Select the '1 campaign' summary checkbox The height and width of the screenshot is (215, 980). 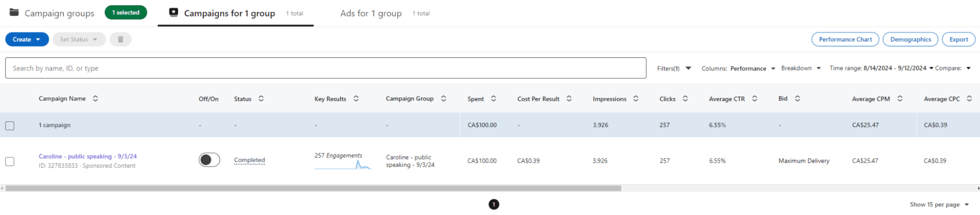click(x=10, y=126)
